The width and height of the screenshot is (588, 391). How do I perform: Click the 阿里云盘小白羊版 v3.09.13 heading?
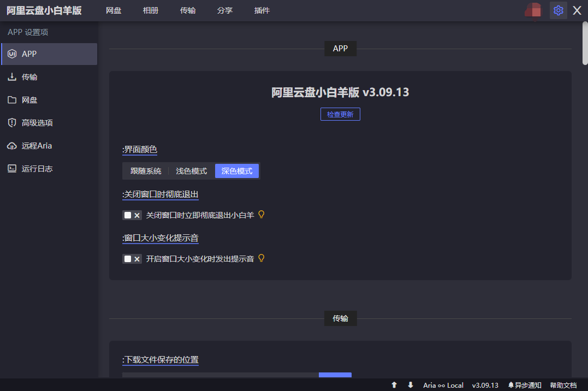click(x=340, y=92)
